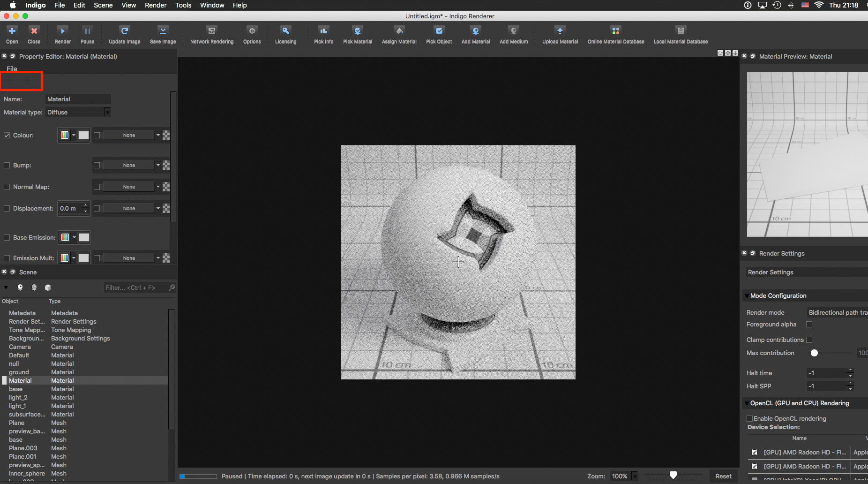Open the Online Material Database
Viewport: 868px width, 484px height.
click(616, 34)
